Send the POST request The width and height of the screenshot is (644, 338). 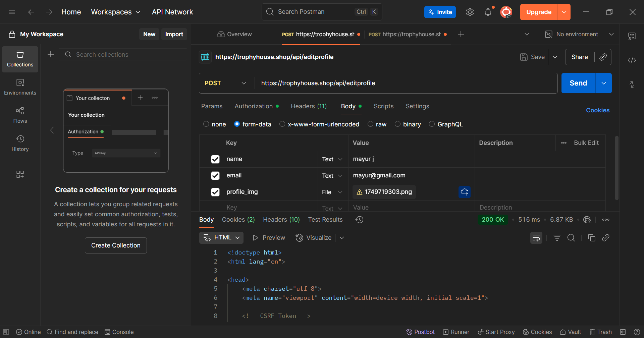pyautogui.click(x=578, y=83)
